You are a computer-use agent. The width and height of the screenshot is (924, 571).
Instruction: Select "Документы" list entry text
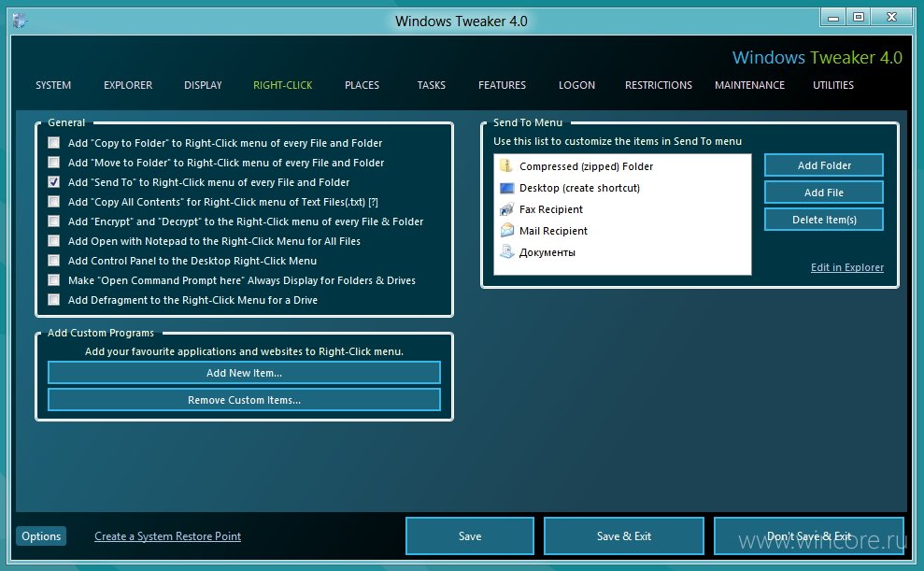[x=547, y=253]
